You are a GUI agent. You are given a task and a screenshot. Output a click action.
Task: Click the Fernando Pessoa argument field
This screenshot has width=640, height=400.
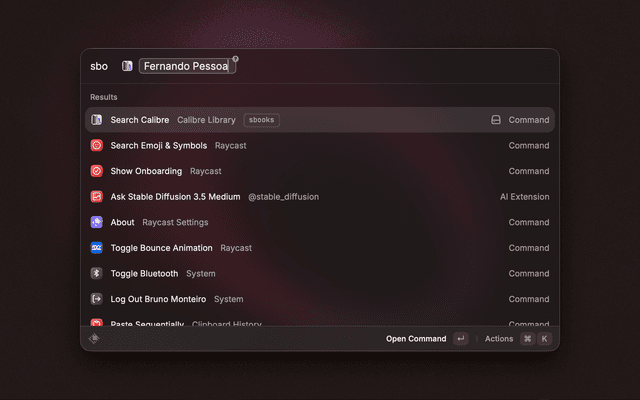click(187, 66)
